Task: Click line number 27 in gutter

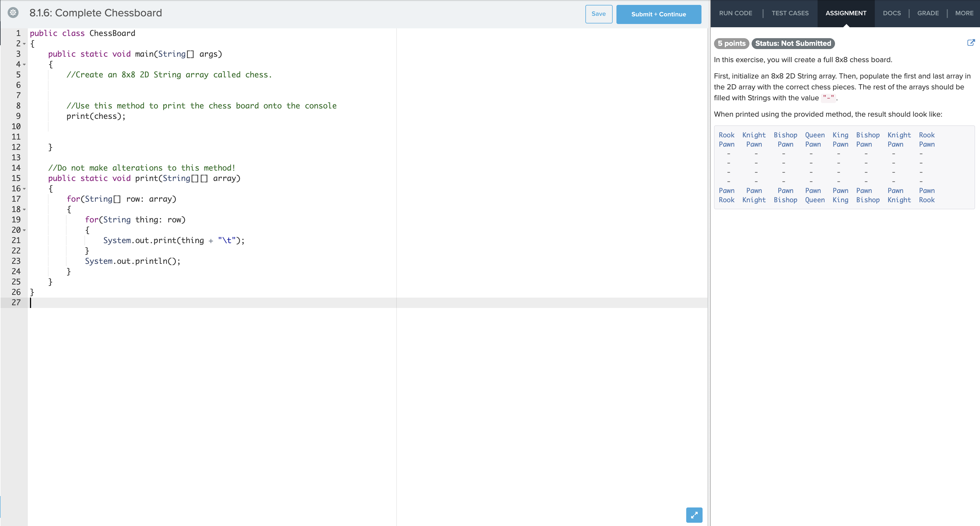Action: (x=16, y=303)
